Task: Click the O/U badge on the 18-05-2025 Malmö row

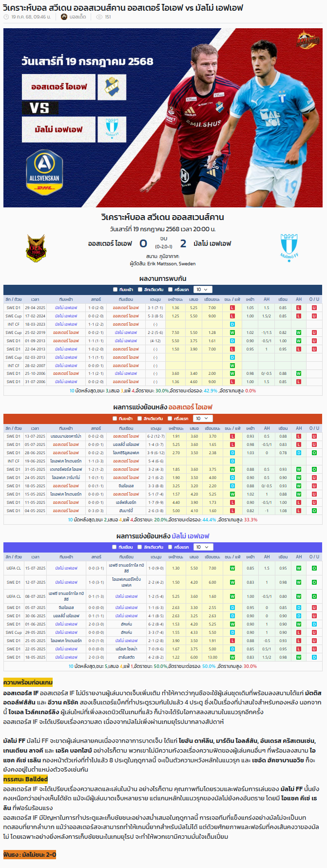Action: pos(314,657)
